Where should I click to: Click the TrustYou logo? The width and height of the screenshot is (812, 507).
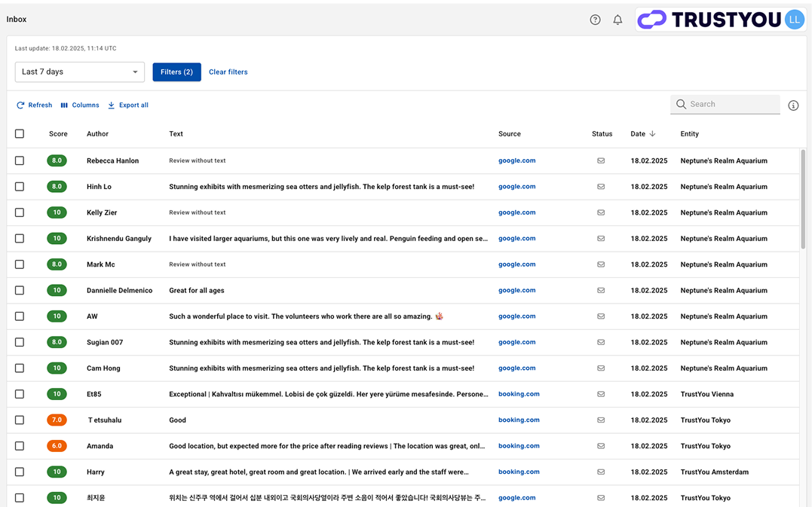[x=709, y=20]
